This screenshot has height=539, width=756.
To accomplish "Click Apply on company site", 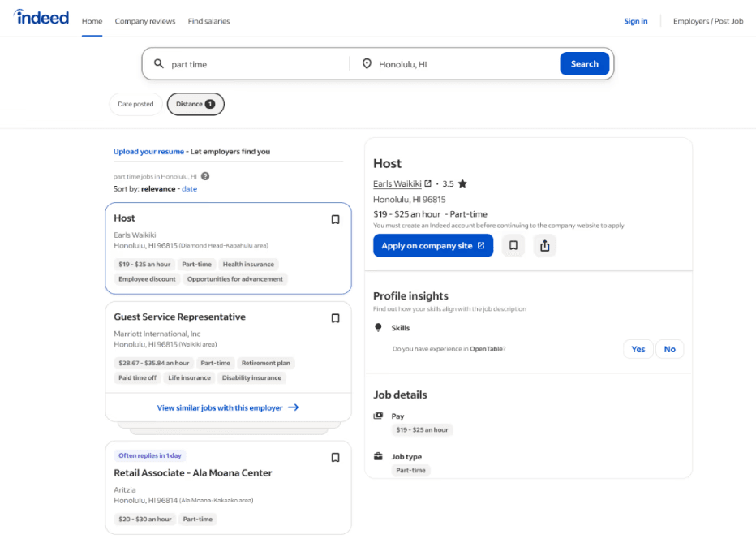I will coord(433,246).
